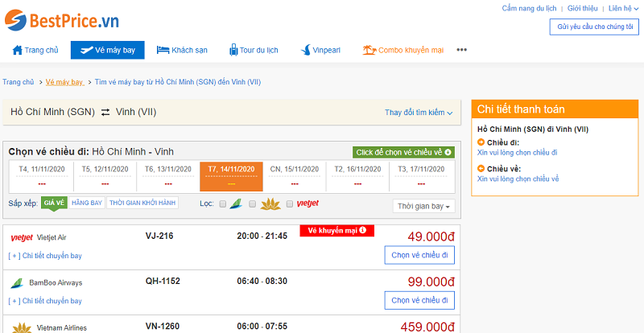The image size is (644, 333).
Task: Click the Vinpearl bird icon
Action: pos(306,51)
